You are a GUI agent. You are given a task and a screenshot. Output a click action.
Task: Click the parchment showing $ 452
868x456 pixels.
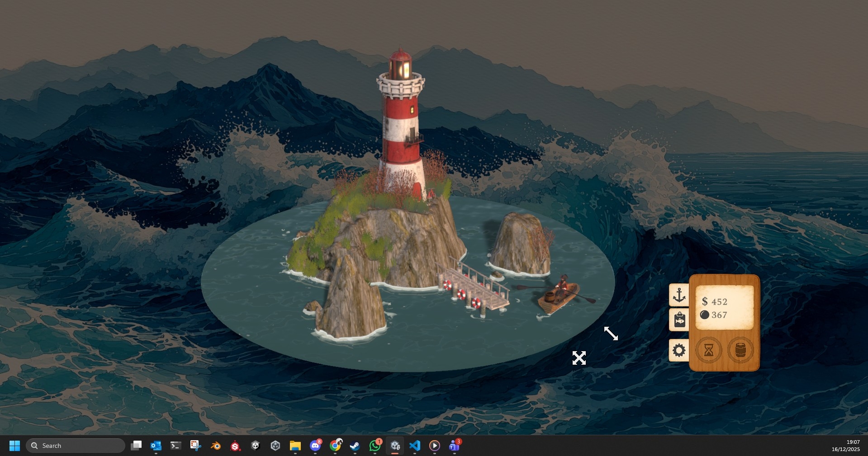(724, 308)
